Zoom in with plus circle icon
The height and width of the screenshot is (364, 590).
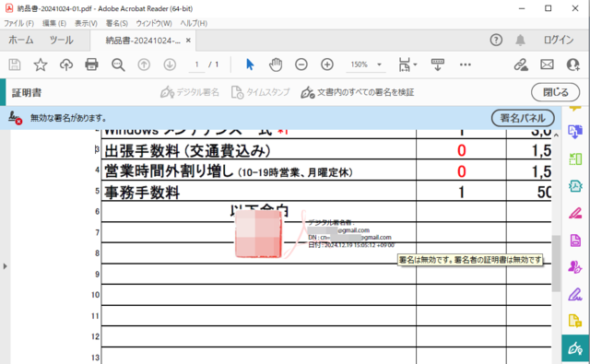(x=327, y=65)
